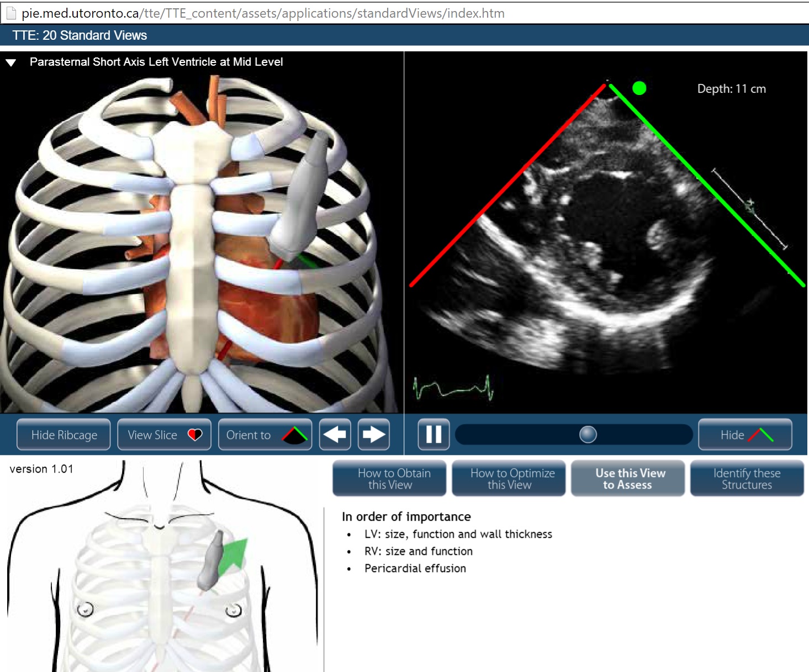The image size is (809, 672).
Task: Open How to Optimize this View tab
Action: tap(509, 478)
